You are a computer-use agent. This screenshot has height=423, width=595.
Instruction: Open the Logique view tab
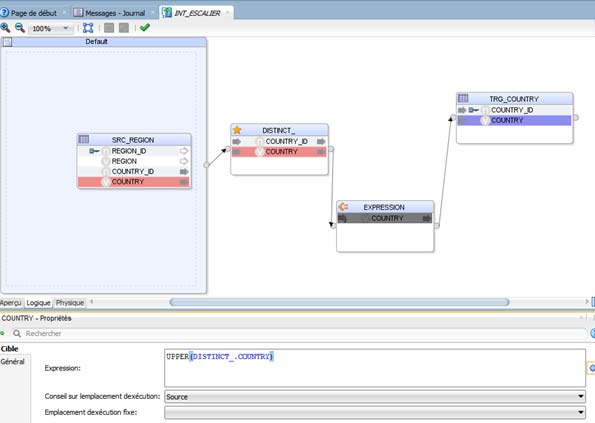pos(38,303)
